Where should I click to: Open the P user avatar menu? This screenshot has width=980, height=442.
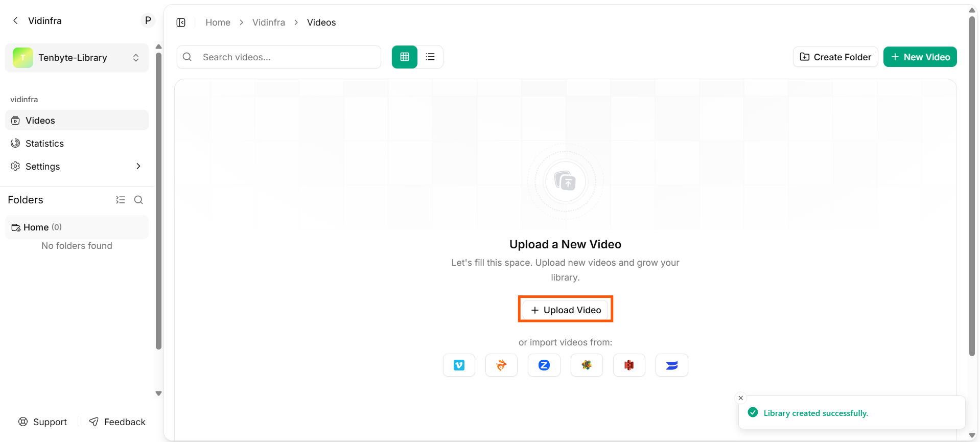tap(148, 20)
